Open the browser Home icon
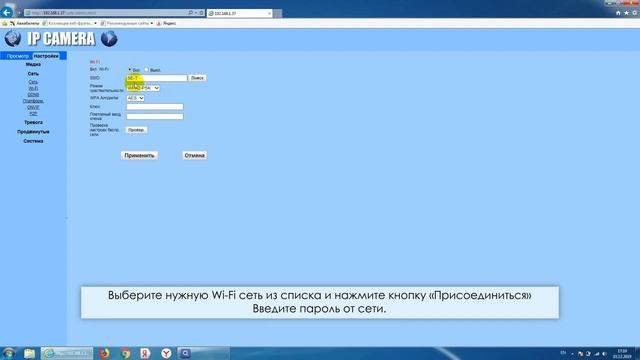Screen dimensions: 640x360 coord(618,13)
